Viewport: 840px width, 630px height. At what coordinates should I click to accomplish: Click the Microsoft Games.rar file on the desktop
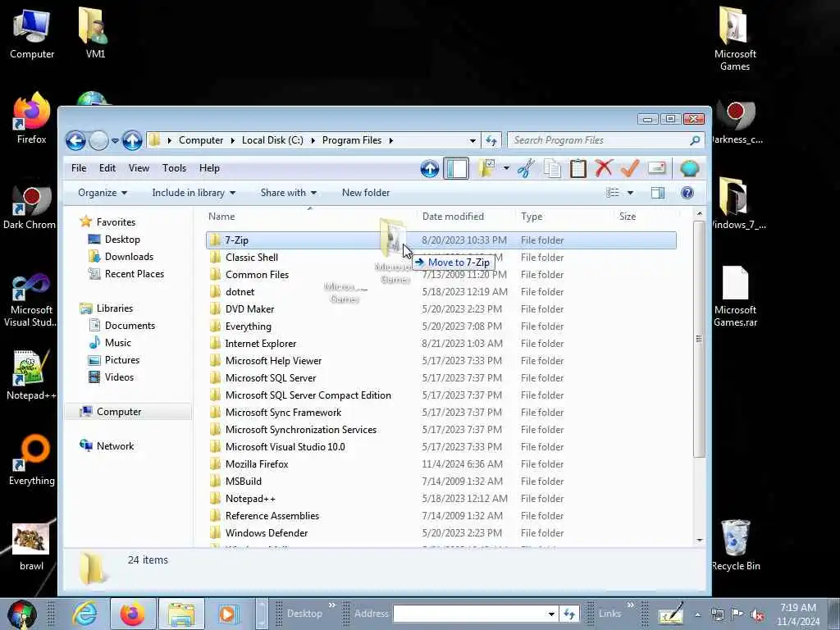coord(735,296)
